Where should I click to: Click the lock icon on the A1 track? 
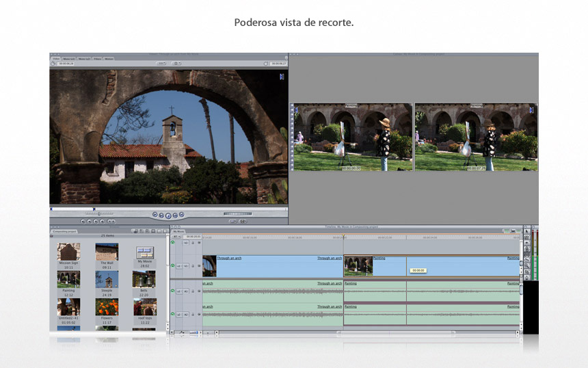192,291
